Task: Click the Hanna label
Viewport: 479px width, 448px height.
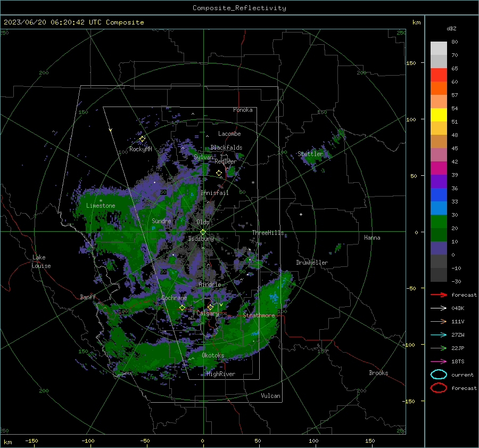Action: point(372,238)
